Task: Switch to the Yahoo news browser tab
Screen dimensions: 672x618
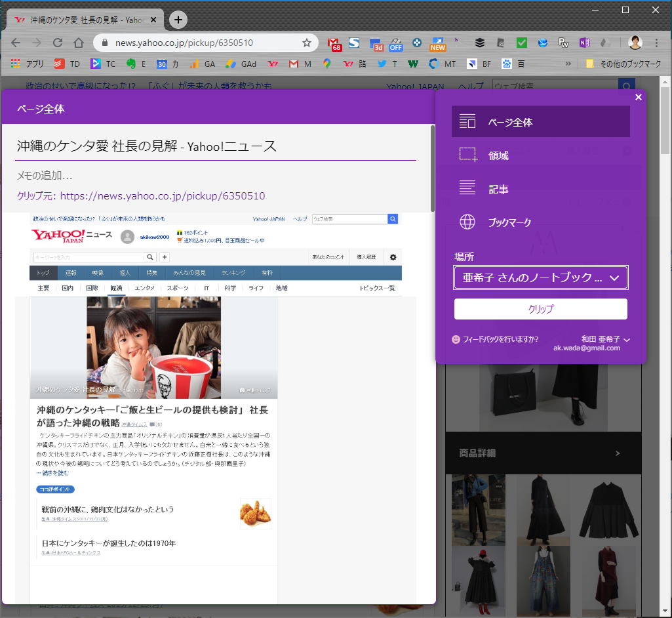Action: pyautogui.click(x=82, y=20)
